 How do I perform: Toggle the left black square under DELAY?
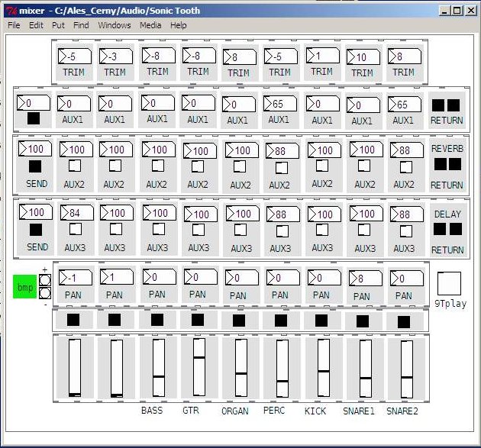click(440, 229)
